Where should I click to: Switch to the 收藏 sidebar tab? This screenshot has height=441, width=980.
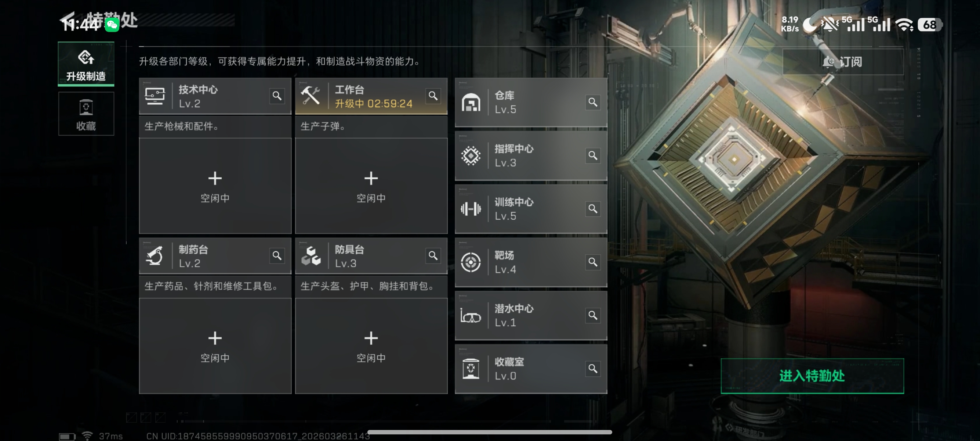(86, 114)
